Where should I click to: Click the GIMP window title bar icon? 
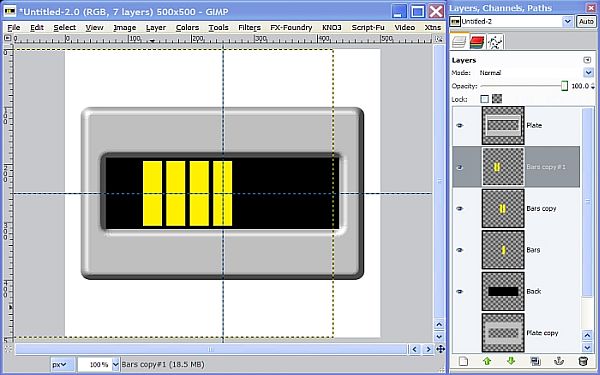(x=9, y=11)
